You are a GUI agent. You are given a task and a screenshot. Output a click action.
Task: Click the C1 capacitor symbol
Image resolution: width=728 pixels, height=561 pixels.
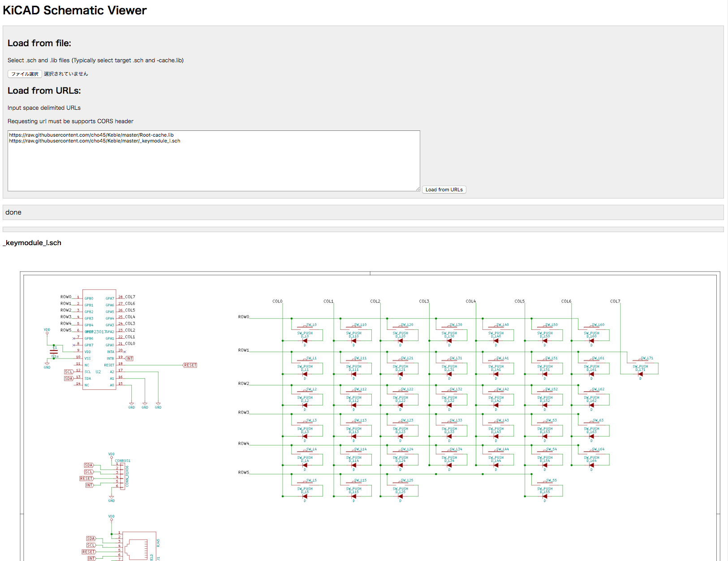coord(54,352)
